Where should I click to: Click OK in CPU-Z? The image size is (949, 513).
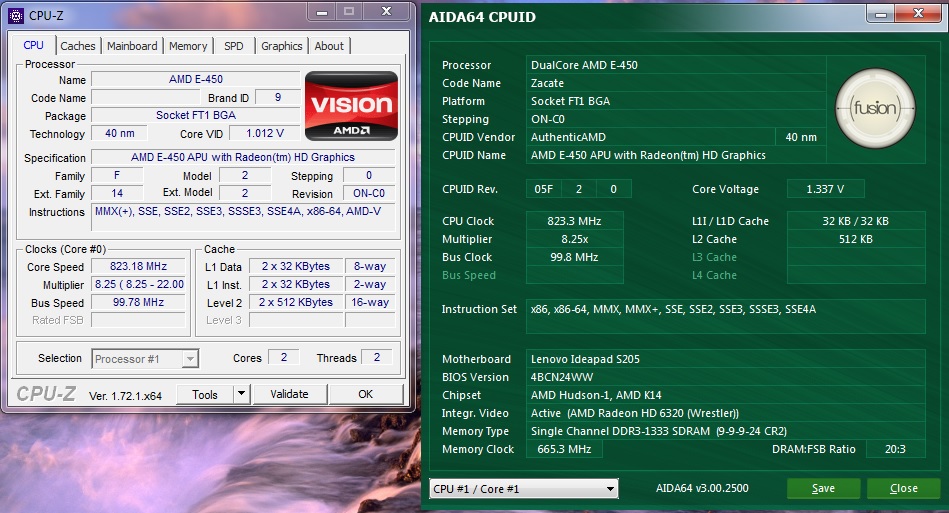click(366, 394)
